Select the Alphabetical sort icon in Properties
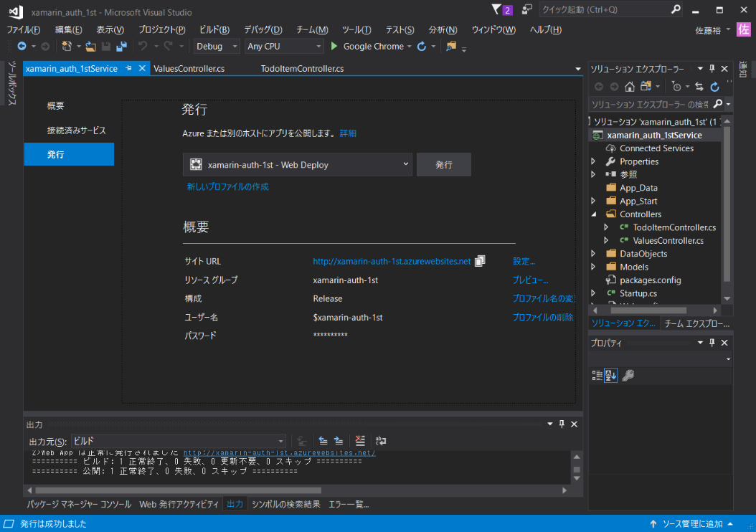This screenshot has height=532, width=756. 611,376
